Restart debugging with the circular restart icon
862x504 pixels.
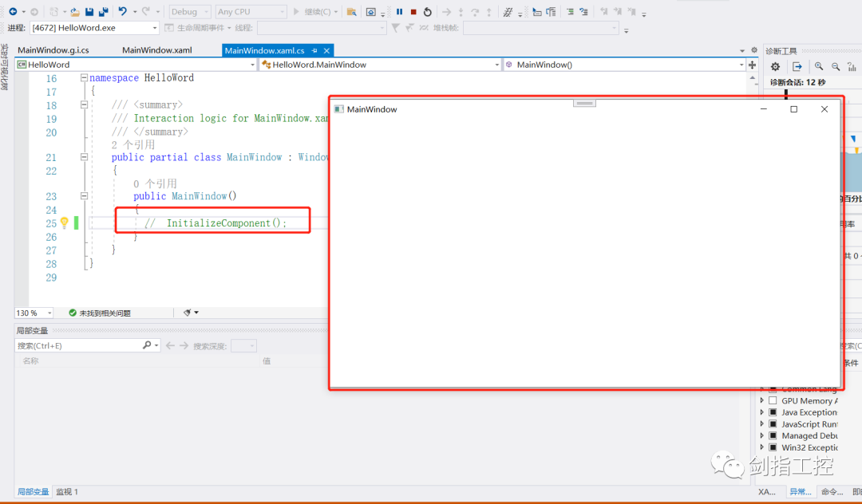coord(427,11)
